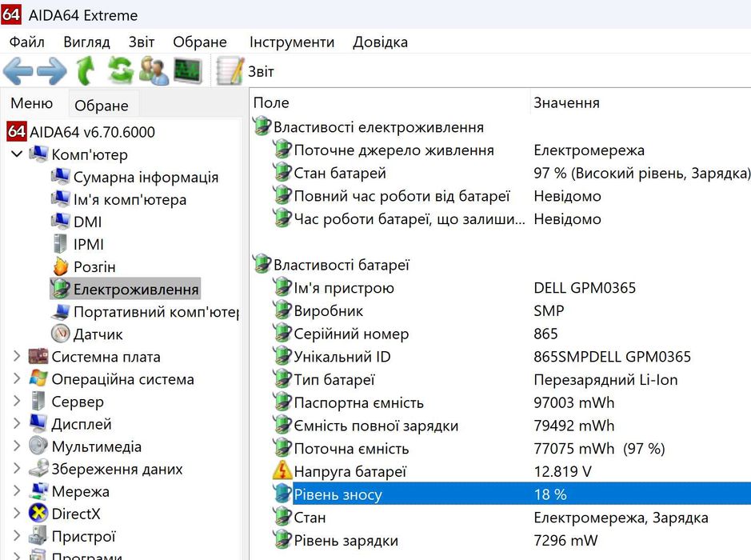Expand the Пристрої node
Screen dimensions: 751x560
click(x=17, y=535)
